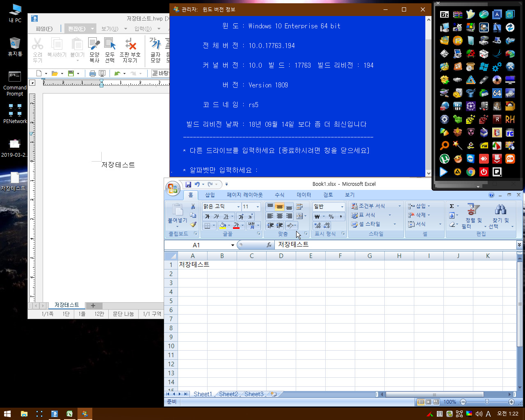The width and height of the screenshot is (525, 420).
Task: Toggle bold 가 in Excel font group
Action: coord(207,217)
